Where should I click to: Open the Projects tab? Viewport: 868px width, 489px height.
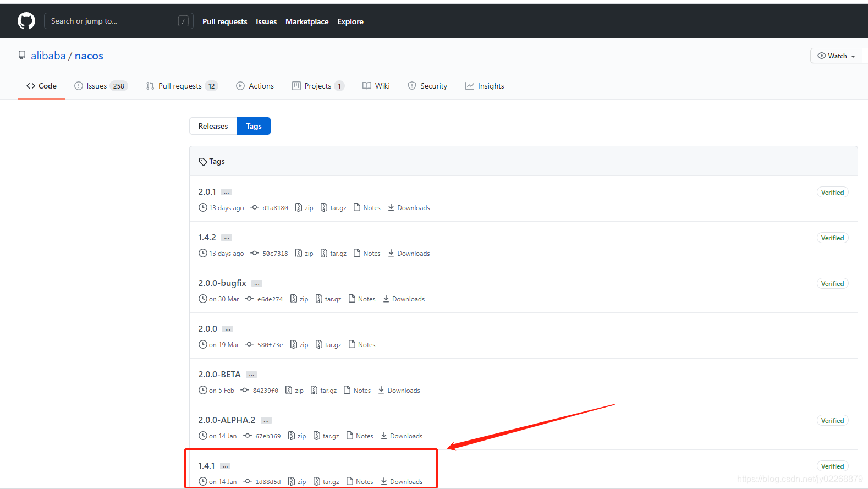pyautogui.click(x=318, y=86)
